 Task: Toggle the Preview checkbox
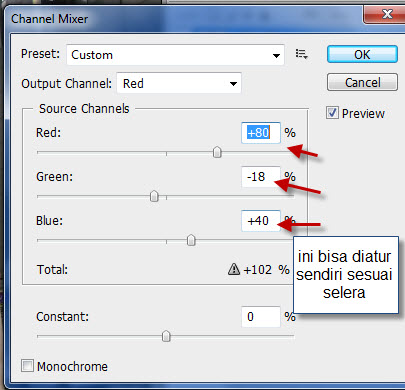pyautogui.click(x=332, y=113)
